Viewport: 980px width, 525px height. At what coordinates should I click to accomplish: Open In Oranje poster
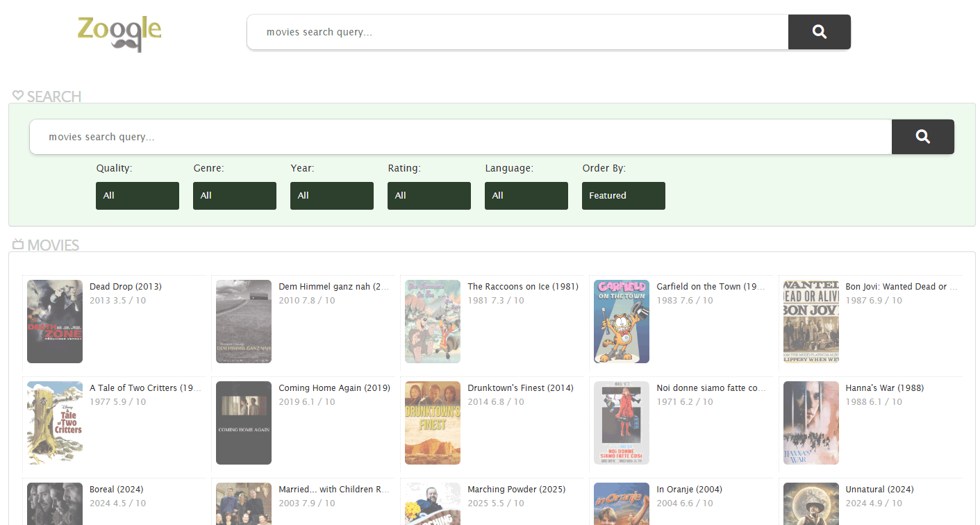(622, 503)
